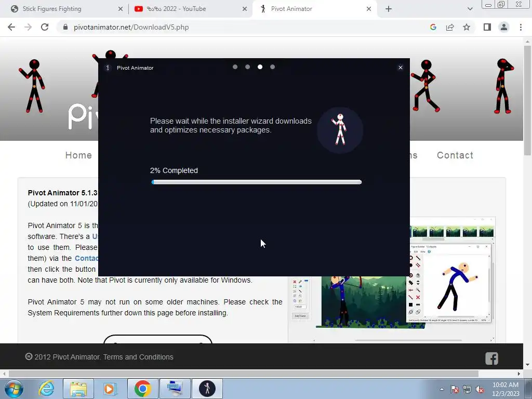Viewport: 532px width, 399px height.
Task: Click the stick figure icon in installer
Action: 340,130
